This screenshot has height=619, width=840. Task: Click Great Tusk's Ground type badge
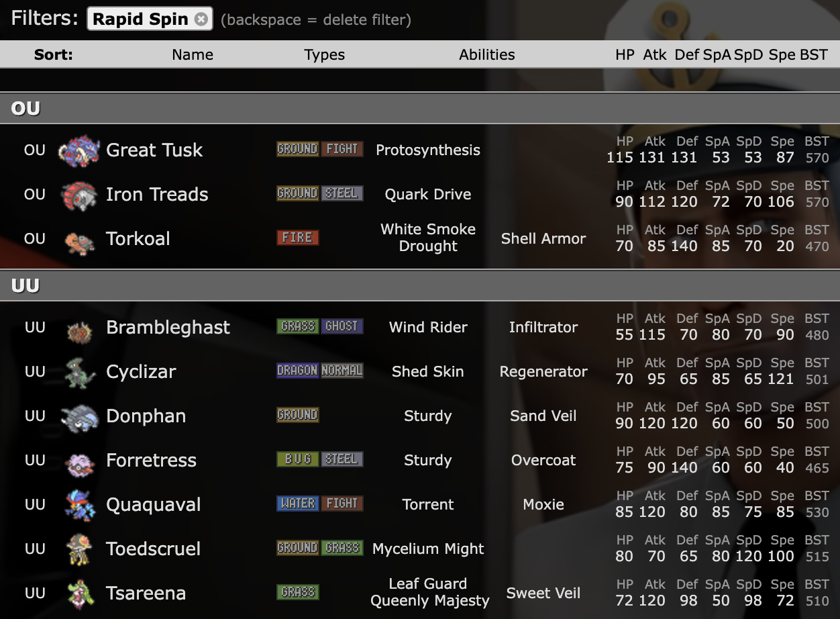[x=298, y=149]
